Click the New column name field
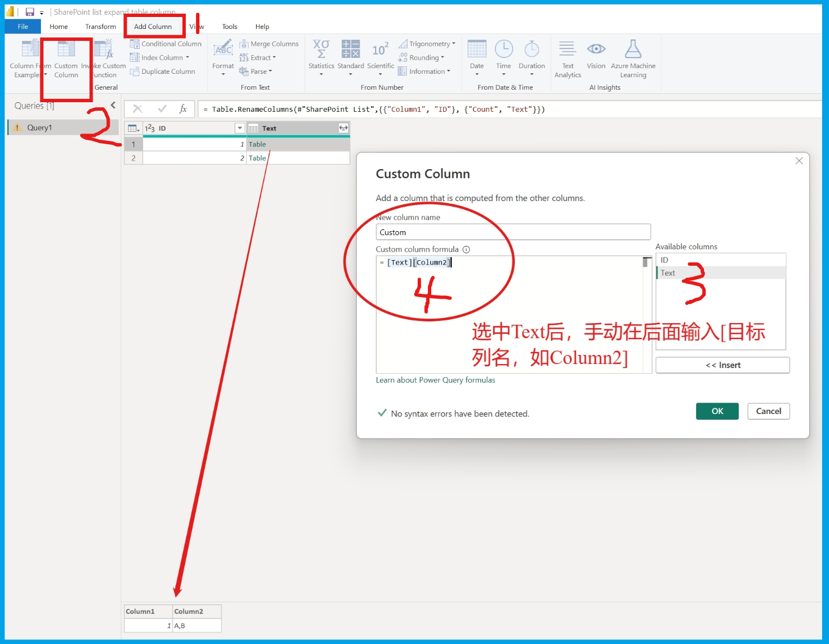 point(513,232)
